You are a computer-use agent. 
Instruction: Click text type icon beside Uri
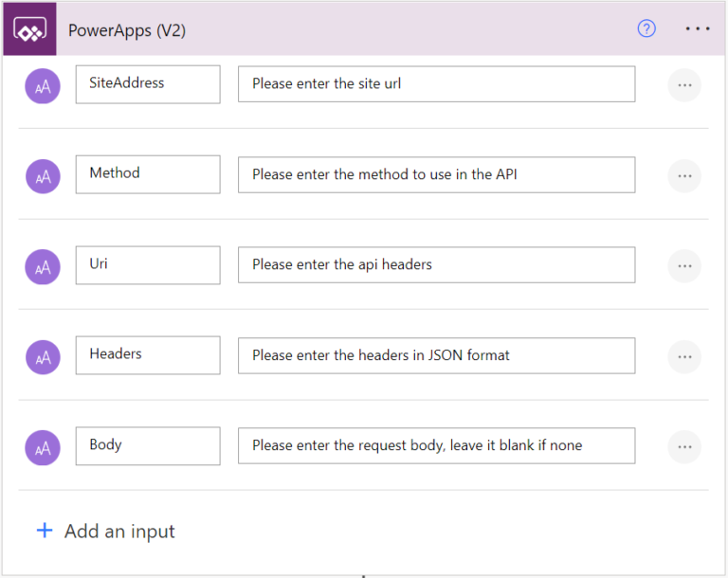[43, 266]
